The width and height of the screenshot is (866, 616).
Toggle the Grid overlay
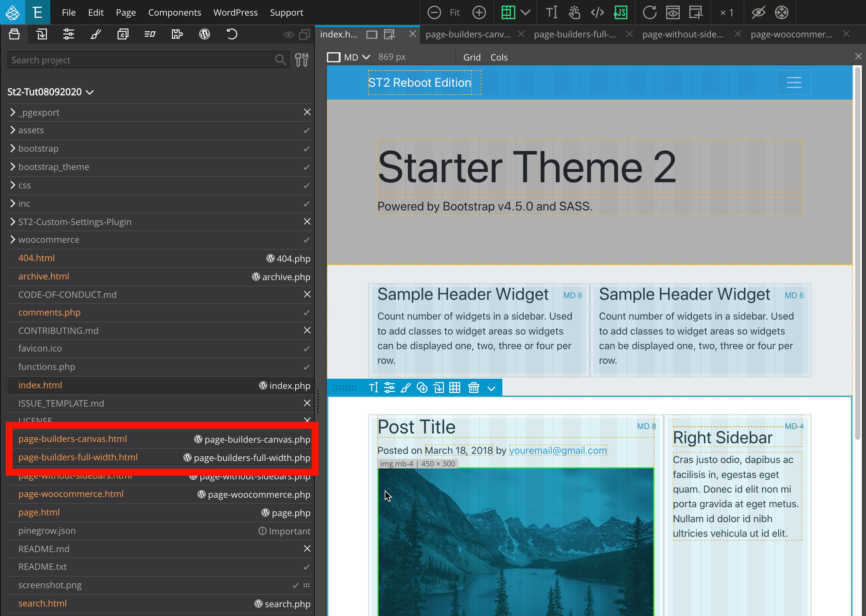click(472, 57)
